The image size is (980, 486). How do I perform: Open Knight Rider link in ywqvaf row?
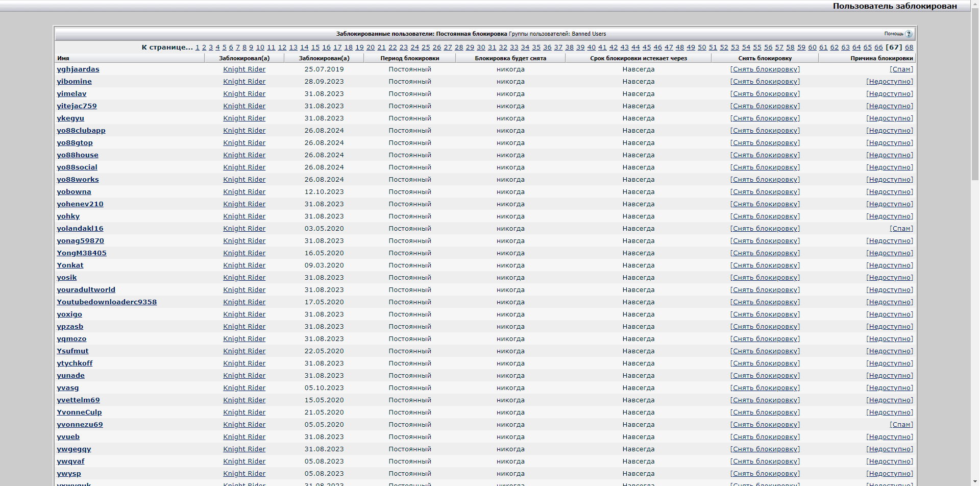[244, 461]
